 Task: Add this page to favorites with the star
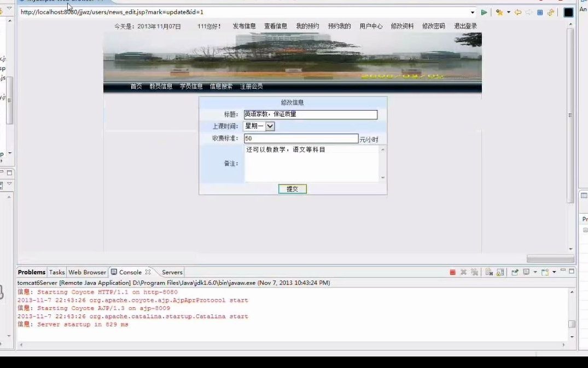[x=500, y=12]
